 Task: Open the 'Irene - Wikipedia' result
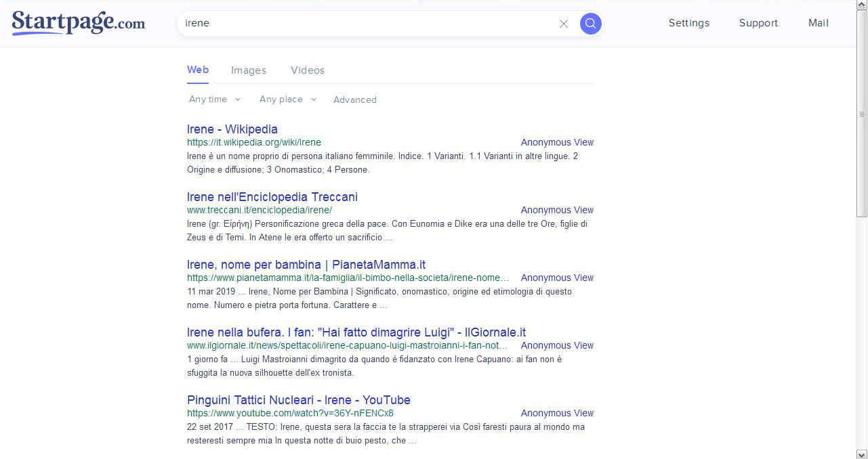[232, 129]
